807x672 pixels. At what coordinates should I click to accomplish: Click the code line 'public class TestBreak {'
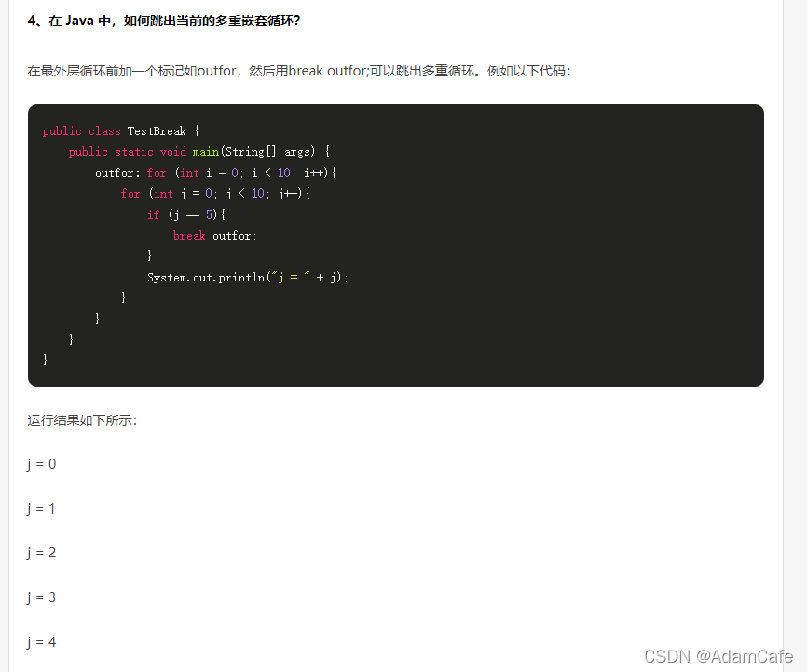(121, 131)
